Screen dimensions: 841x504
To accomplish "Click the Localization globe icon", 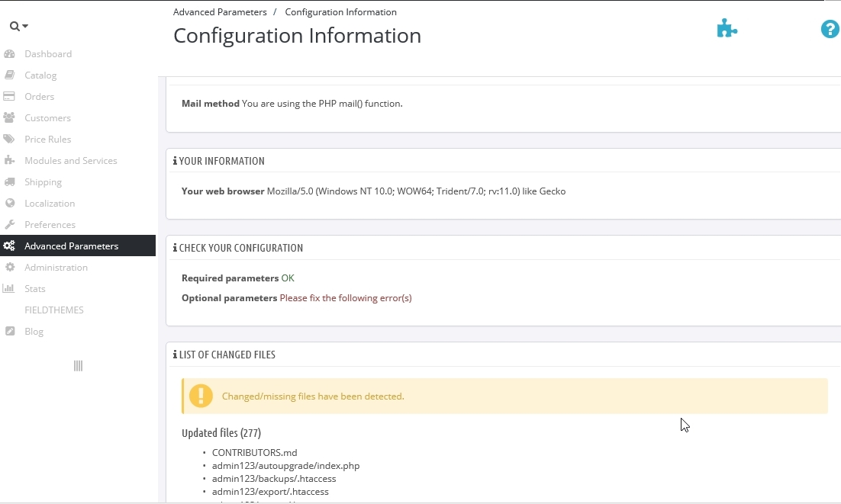I will coord(9,204).
